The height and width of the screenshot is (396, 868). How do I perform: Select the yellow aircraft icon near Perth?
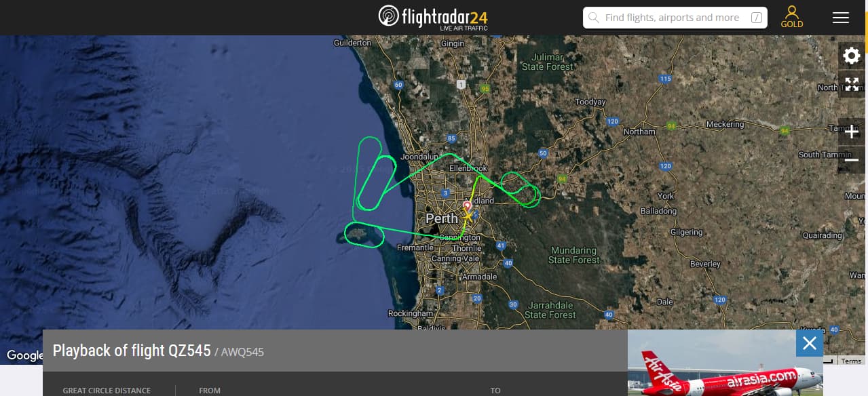pyautogui.click(x=468, y=216)
